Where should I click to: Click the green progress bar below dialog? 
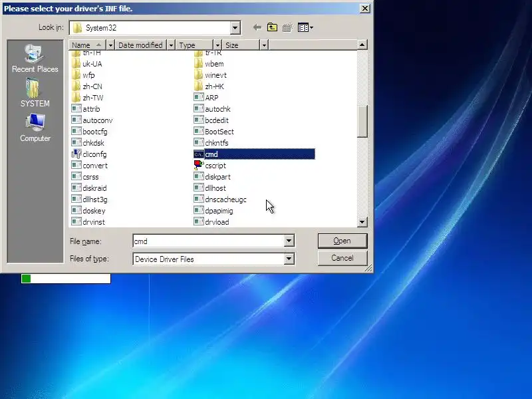(66, 279)
